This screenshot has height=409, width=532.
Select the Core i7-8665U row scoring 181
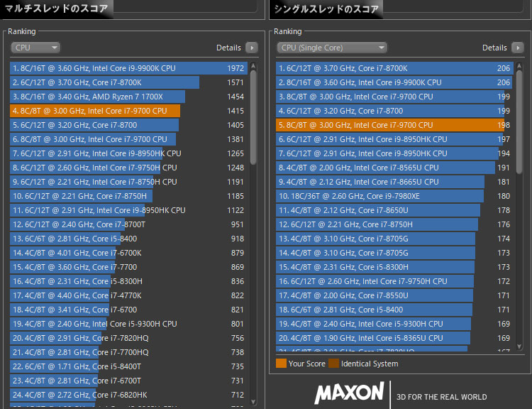click(x=394, y=182)
